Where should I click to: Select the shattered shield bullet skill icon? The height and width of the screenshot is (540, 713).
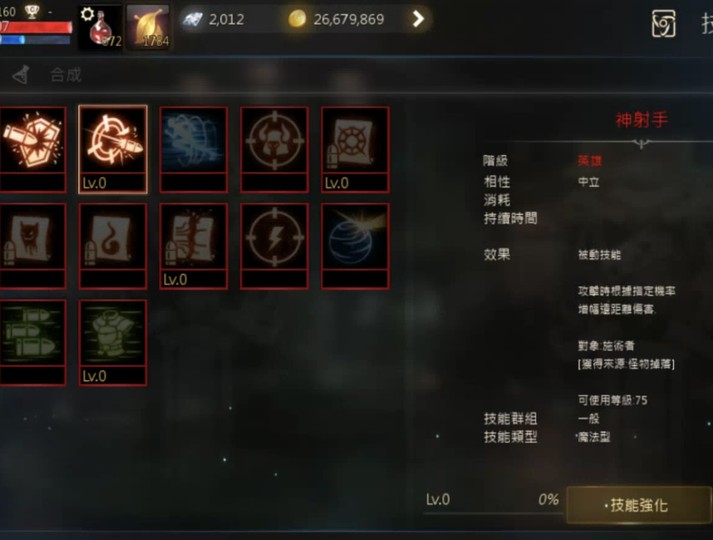pos(32,150)
